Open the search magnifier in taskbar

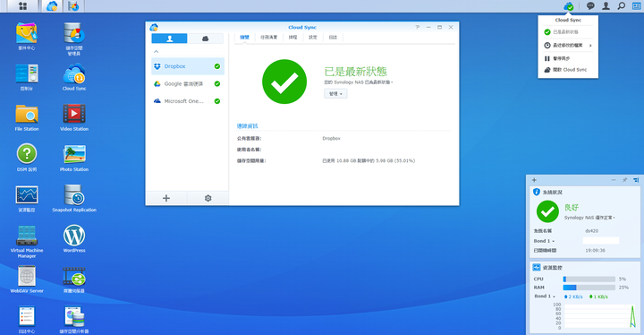(622, 5)
